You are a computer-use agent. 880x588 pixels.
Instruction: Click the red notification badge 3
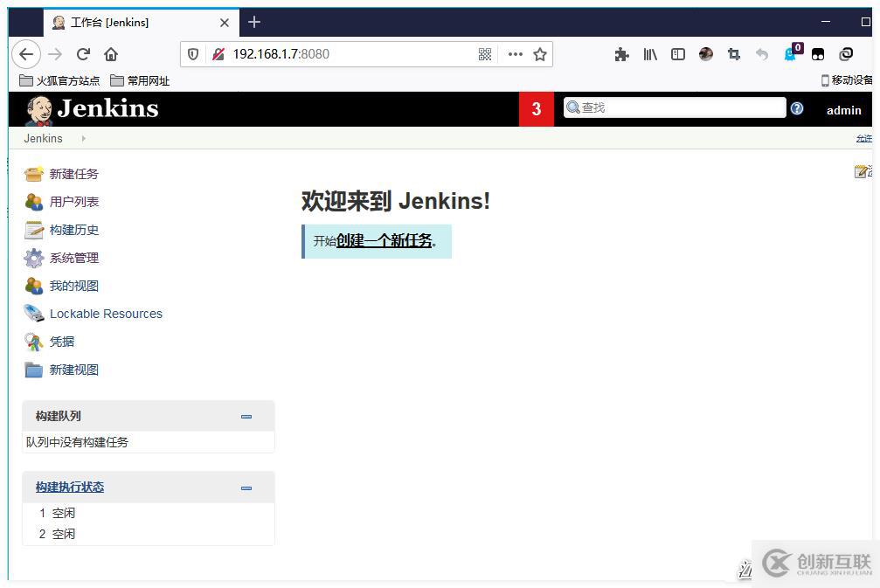pos(537,109)
